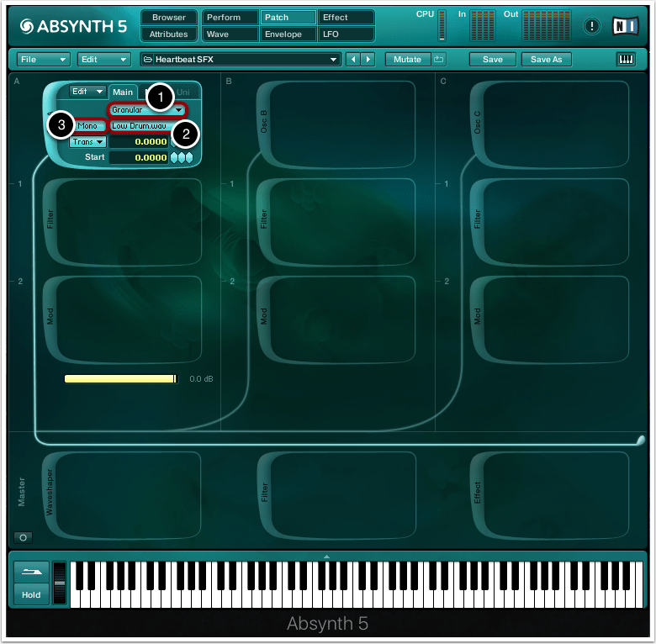This screenshot has width=656, height=644.
Task: Click the Save button
Action: click(x=492, y=60)
